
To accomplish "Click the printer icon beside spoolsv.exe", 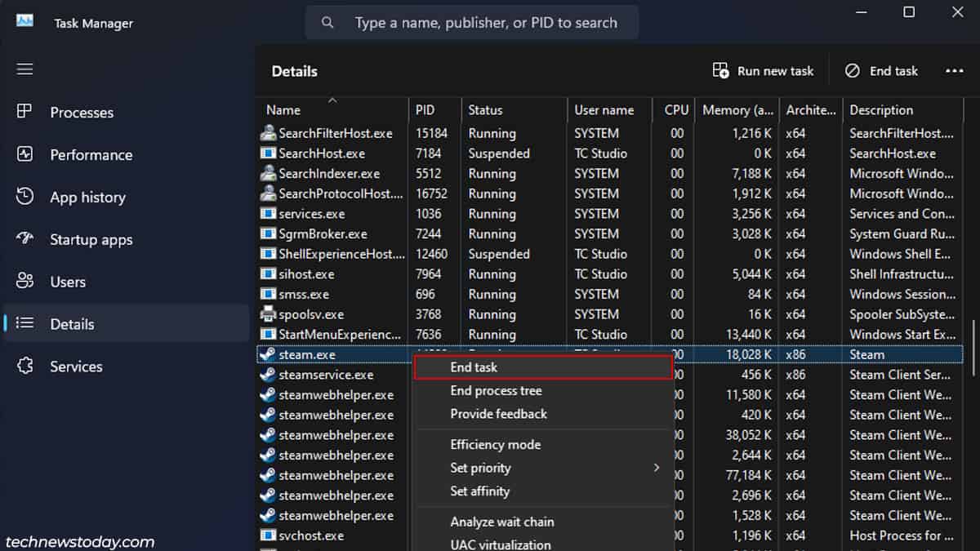I will click(268, 314).
